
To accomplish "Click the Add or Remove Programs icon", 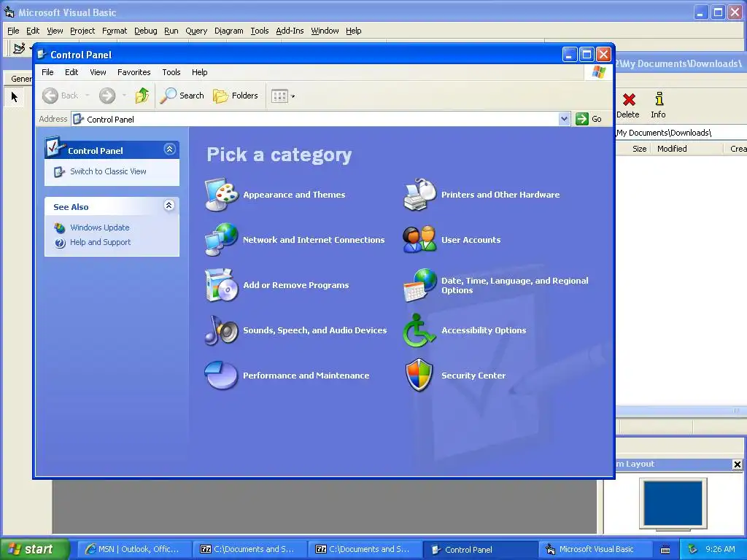I will click(222, 285).
